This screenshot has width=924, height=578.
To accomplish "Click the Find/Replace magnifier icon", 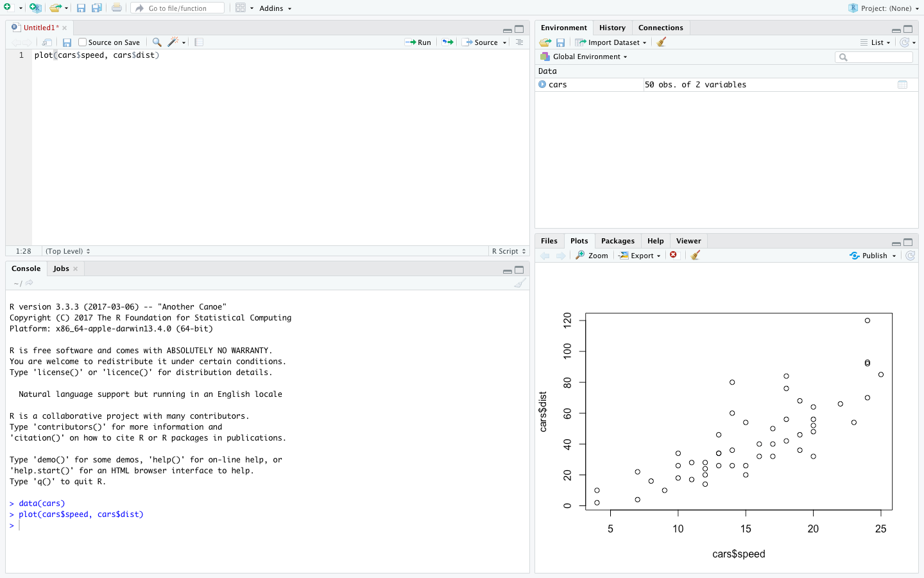I will tap(157, 42).
